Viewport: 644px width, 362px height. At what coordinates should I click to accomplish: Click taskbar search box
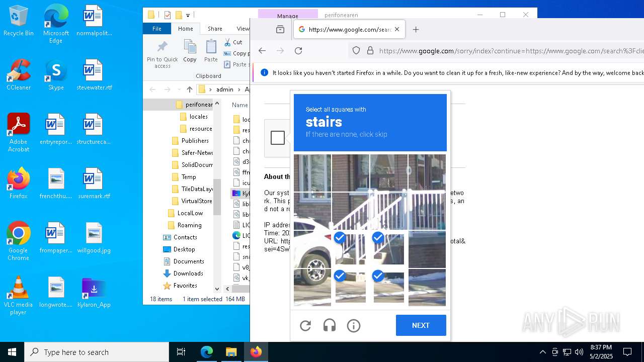tap(97, 352)
